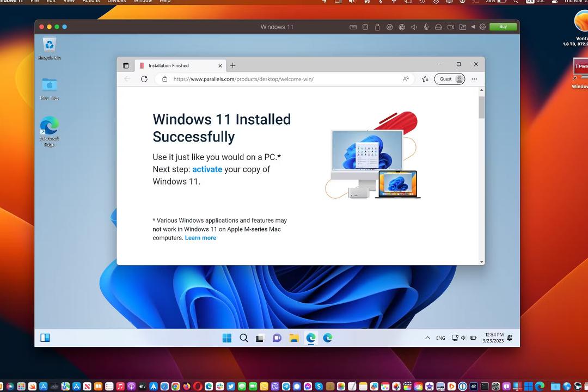Launch Opera from the Dock
Image resolution: width=588 pixels, height=392 pixels.
click(198, 387)
